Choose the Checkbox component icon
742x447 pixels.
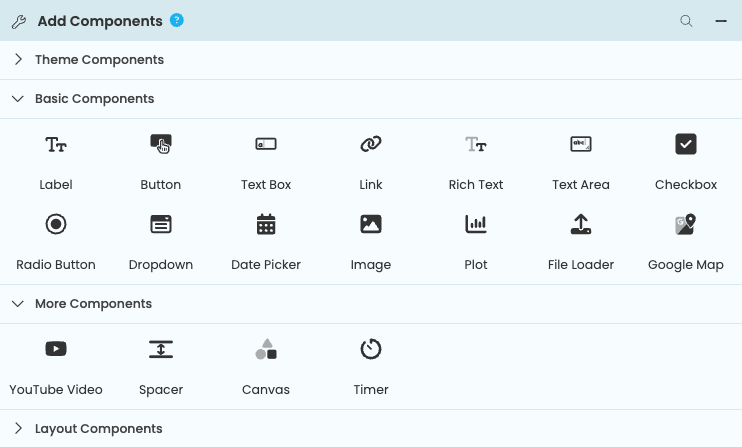pos(686,145)
